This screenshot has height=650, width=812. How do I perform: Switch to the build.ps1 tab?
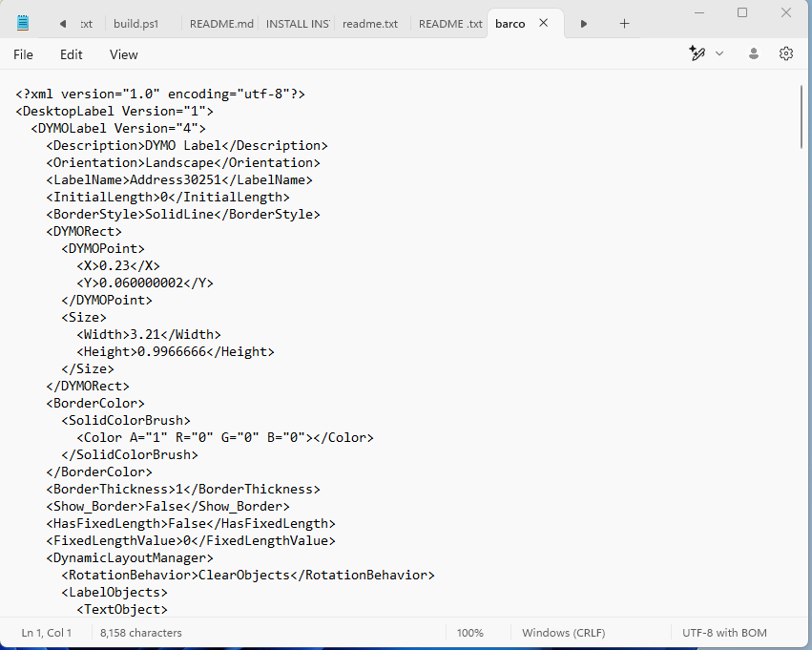click(135, 24)
